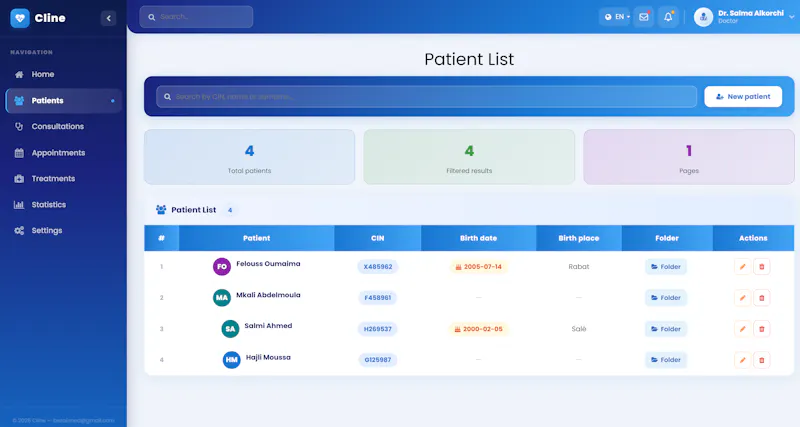Screen dimensions: 800x427
Task: Click CIN badge F458961
Action: pyautogui.click(x=378, y=298)
